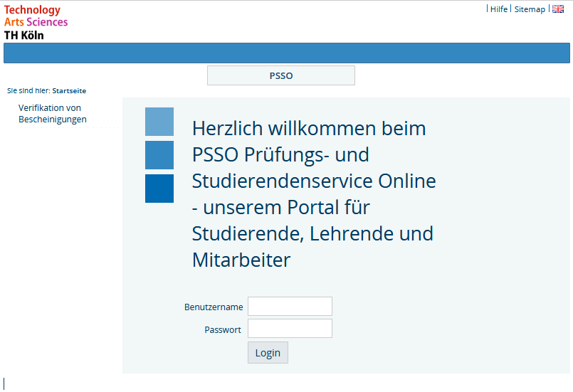The height and width of the screenshot is (392, 573).
Task: Click the "Sie sind hier:" breadcrumb label
Action: 28,91
